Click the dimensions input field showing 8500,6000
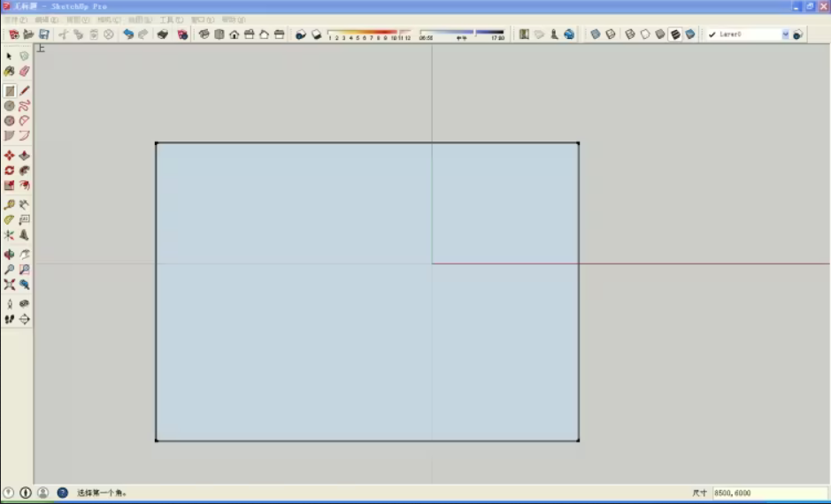The width and height of the screenshot is (831, 504). click(x=768, y=493)
